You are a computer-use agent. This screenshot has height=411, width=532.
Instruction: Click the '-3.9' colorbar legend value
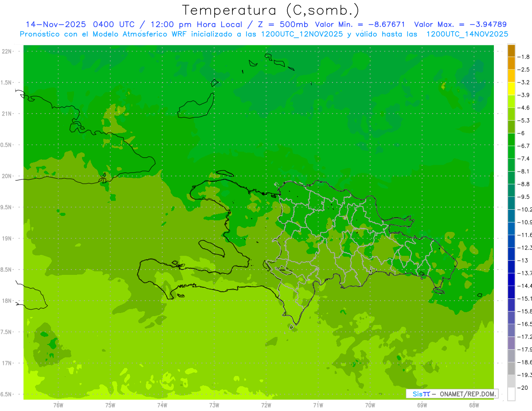tap(524, 95)
